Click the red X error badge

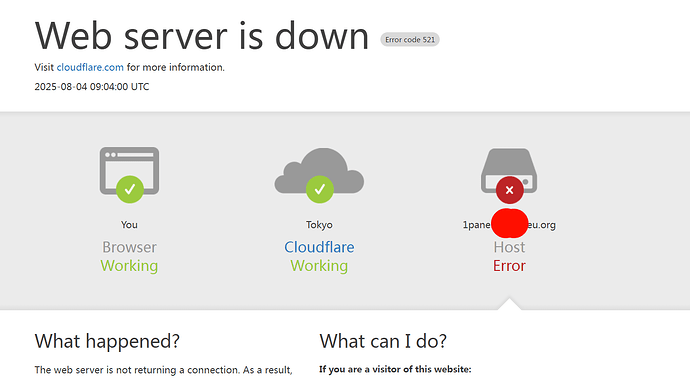(x=510, y=190)
